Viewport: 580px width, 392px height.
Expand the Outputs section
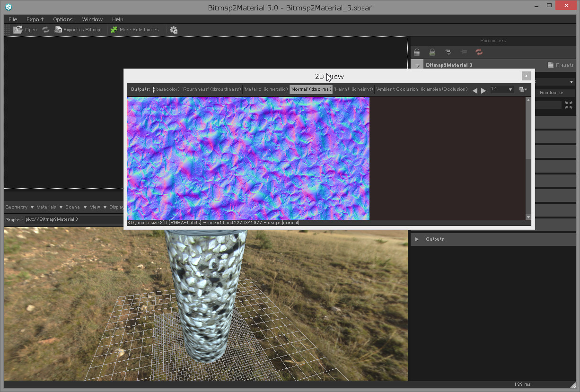click(417, 239)
